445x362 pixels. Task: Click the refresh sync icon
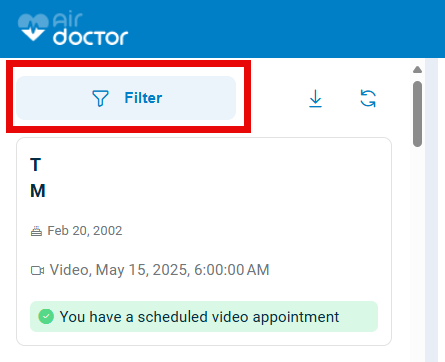(368, 98)
